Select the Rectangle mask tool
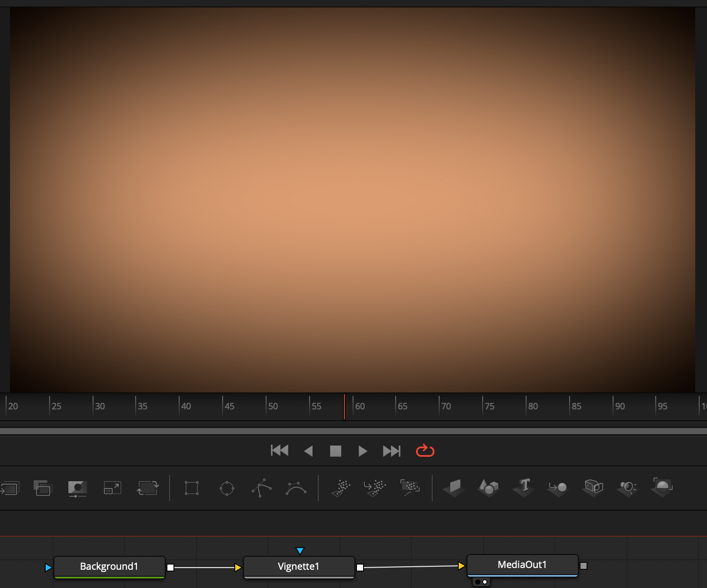The image size is (707, 588). tap(192, 488)
